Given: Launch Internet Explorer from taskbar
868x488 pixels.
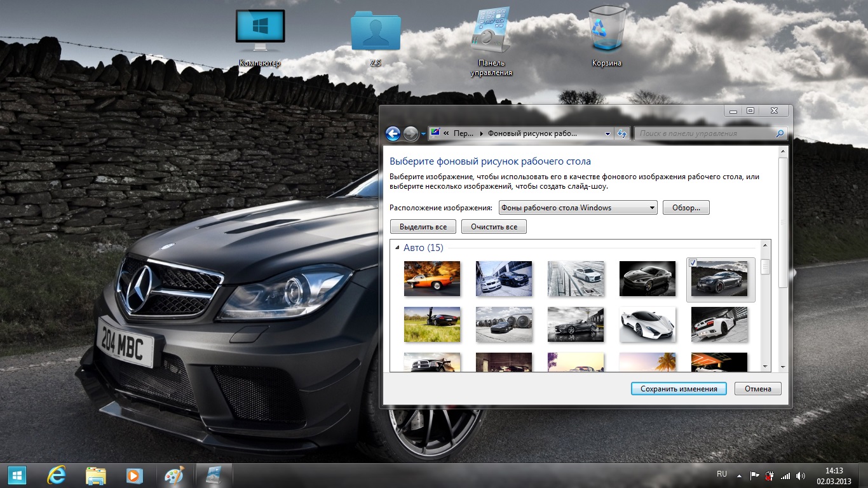Looking at the screenshot, I should pyautogui.click(x=57, y=475).
